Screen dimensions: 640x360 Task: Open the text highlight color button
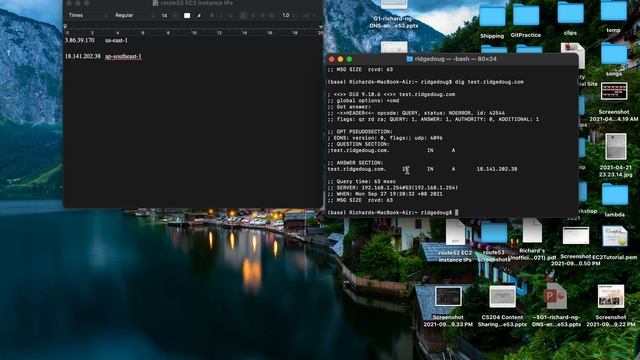(x=199, y=16)
